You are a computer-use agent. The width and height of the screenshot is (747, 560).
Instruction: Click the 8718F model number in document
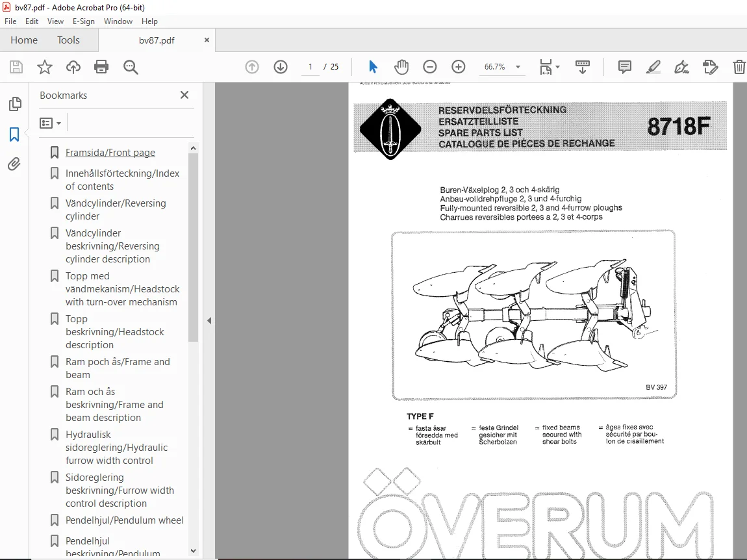[678, 127]
